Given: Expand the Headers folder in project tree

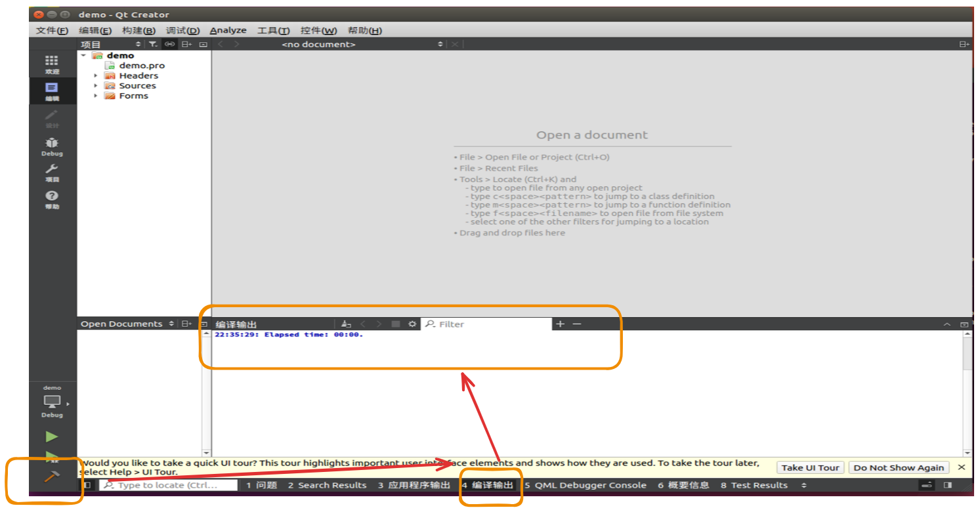Looking at the screenshot, I should coord(96,75).
